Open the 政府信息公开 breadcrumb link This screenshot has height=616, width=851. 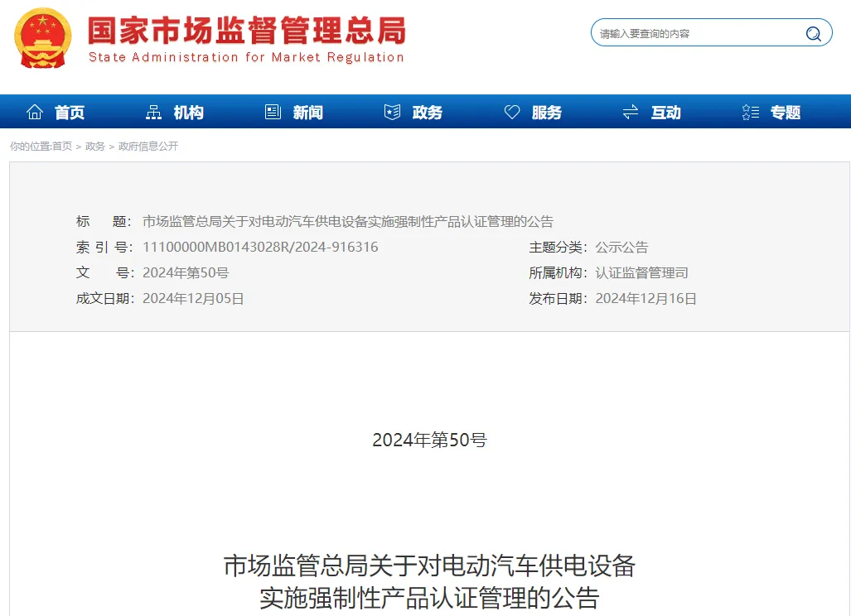coord(148,147)
